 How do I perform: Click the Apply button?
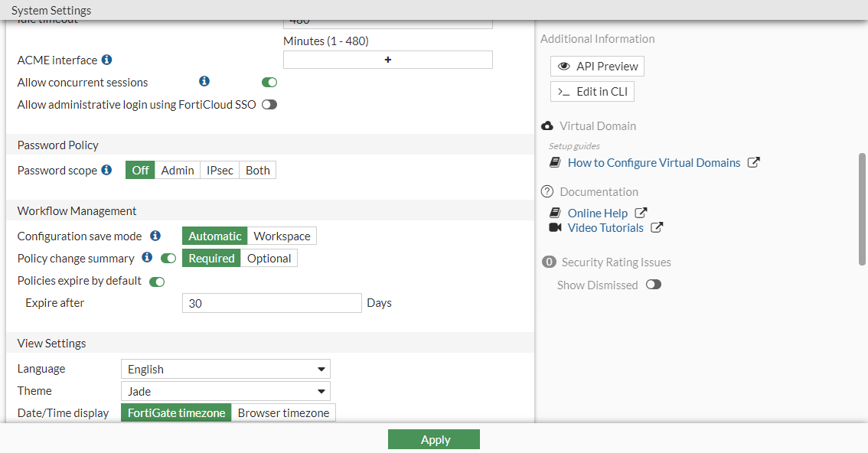point(434,440)
